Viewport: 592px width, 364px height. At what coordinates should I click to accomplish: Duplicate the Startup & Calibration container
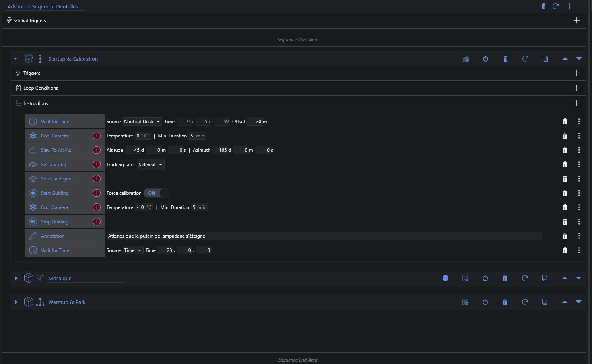click(545, 59)
